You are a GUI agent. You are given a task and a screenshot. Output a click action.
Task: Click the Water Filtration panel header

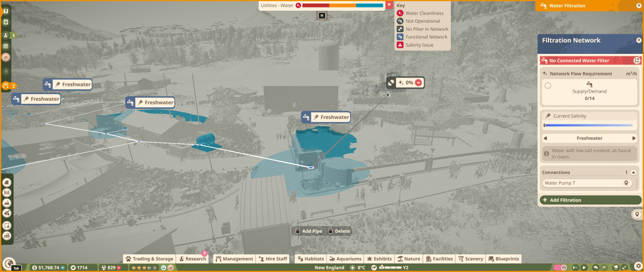[x=589, y=6]
